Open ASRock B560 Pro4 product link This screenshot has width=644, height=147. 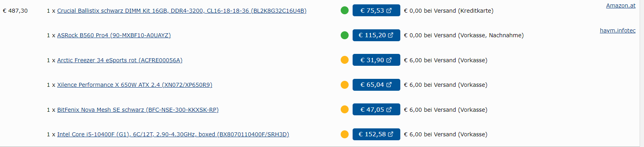[114, 35]
